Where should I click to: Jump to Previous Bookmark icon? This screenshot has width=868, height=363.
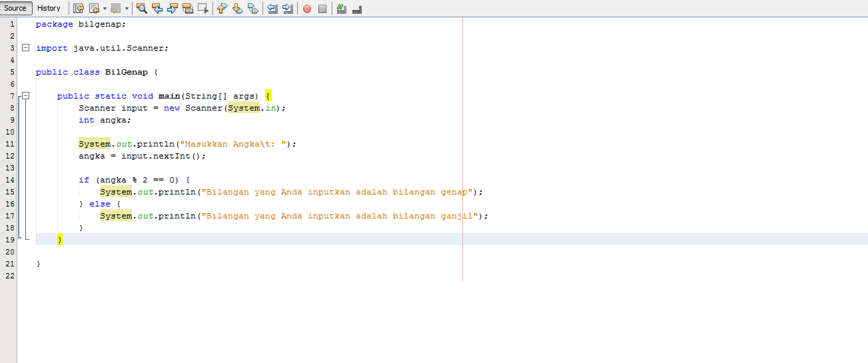coord(222,9)
